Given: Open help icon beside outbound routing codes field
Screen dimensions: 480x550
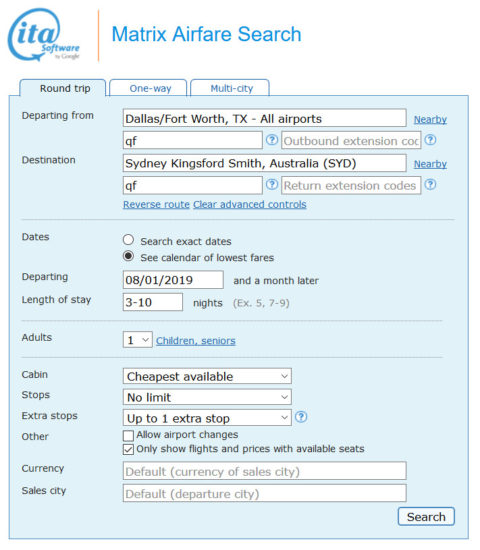Looking at the screenshot, I should 272,140.
